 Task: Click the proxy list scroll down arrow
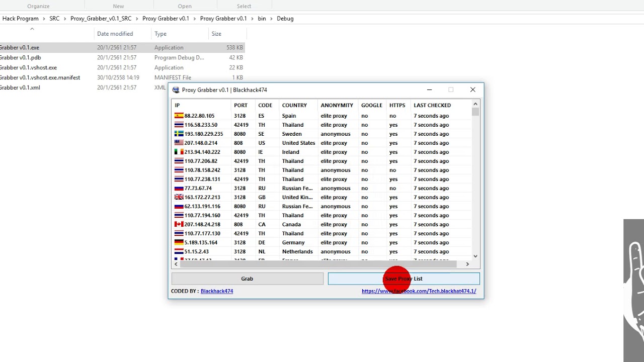click(x=475, y=256)
